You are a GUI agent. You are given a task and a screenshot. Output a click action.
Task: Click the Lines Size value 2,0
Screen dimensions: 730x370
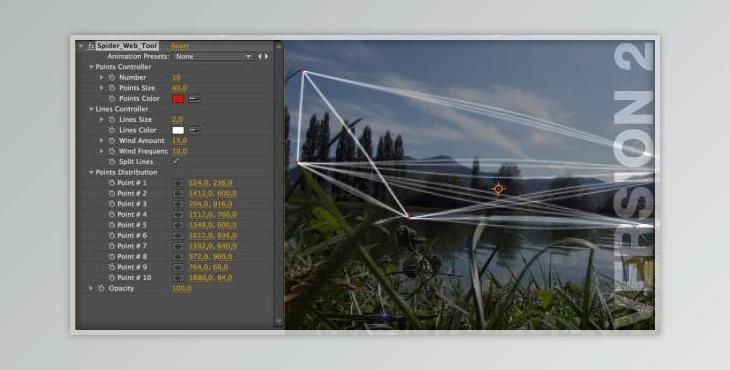177,120
